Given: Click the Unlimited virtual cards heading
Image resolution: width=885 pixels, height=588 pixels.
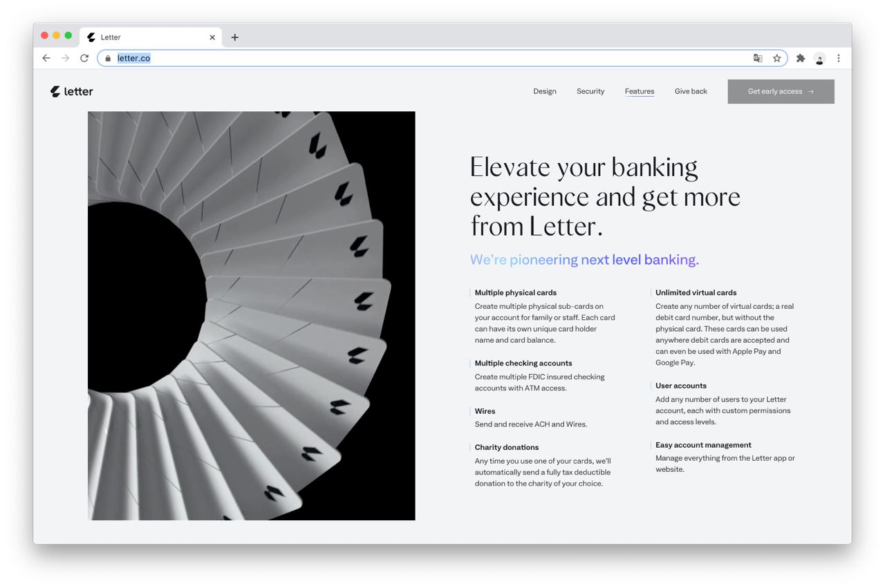Looking at the screenshot, I should point(696,292).
